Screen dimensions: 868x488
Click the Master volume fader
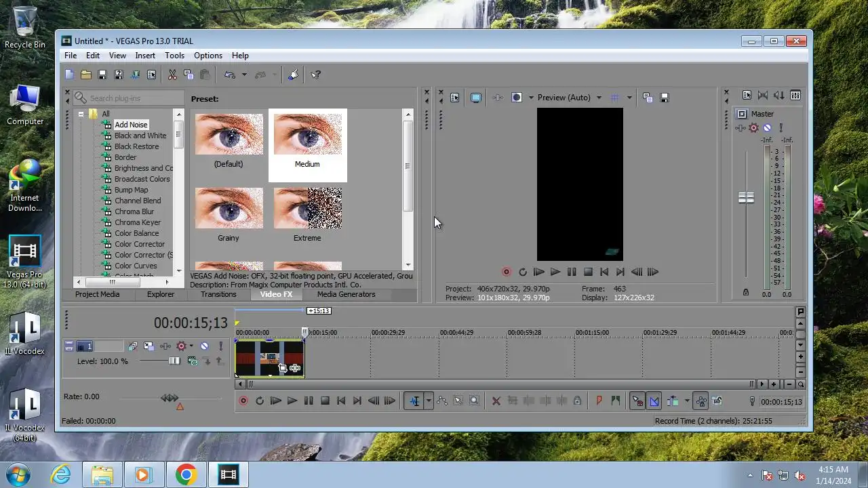click(x=746, y=198)
